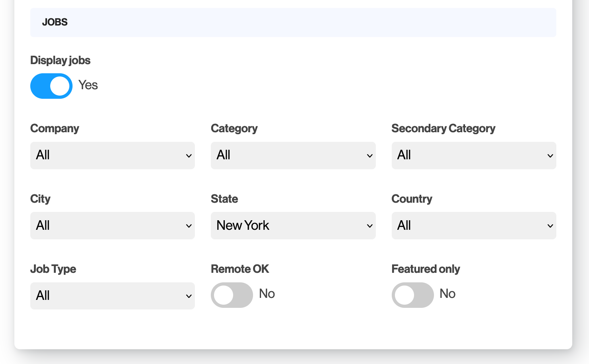The width and height of the screenshot is (589, 364).
Task: Click the Featured only label
Action: coord(426,269)
